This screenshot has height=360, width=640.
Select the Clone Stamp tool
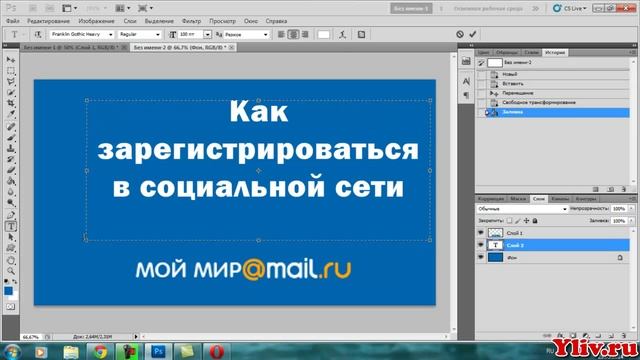[x=11, y=149]
